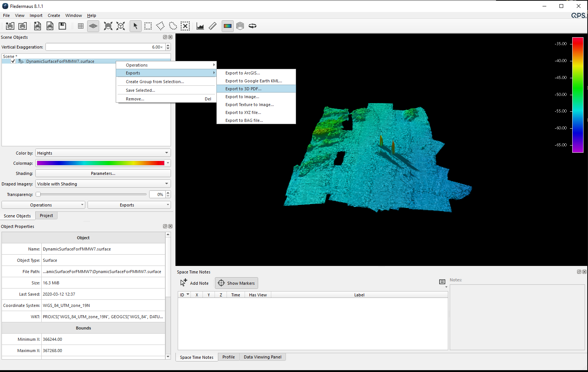Viewport: 588px width, 372px height.
Task: Uncheck DynamicSurfaceForFMMW7.surface visibility checkbox
Action: 13,61
